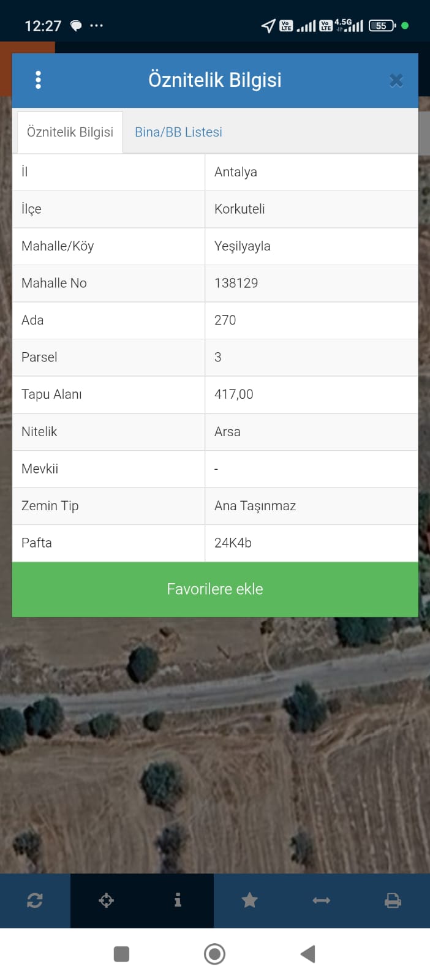Select the Yeşilyayla neighborhood value
430x980 pixels.
[x=243, y=246]
